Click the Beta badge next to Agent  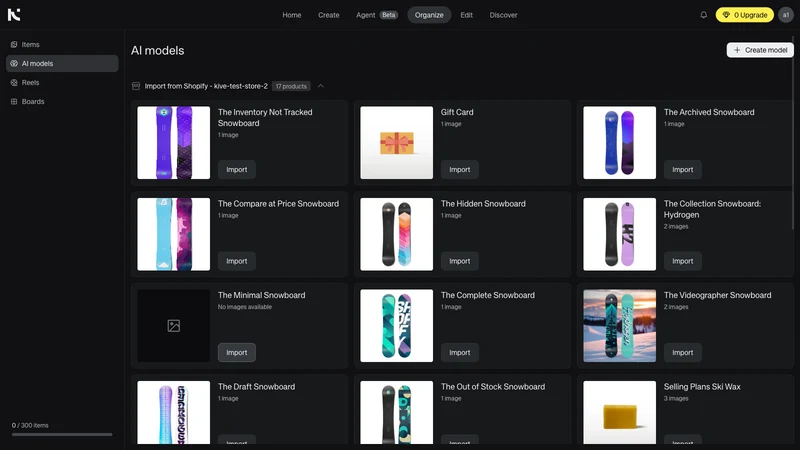[389, 15]
